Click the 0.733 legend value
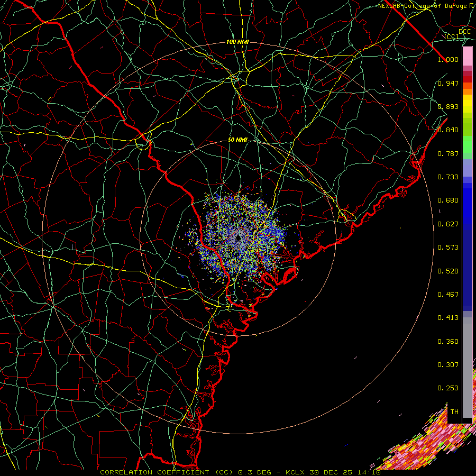Viewport: 476px width, 476px height. point(448,177)
